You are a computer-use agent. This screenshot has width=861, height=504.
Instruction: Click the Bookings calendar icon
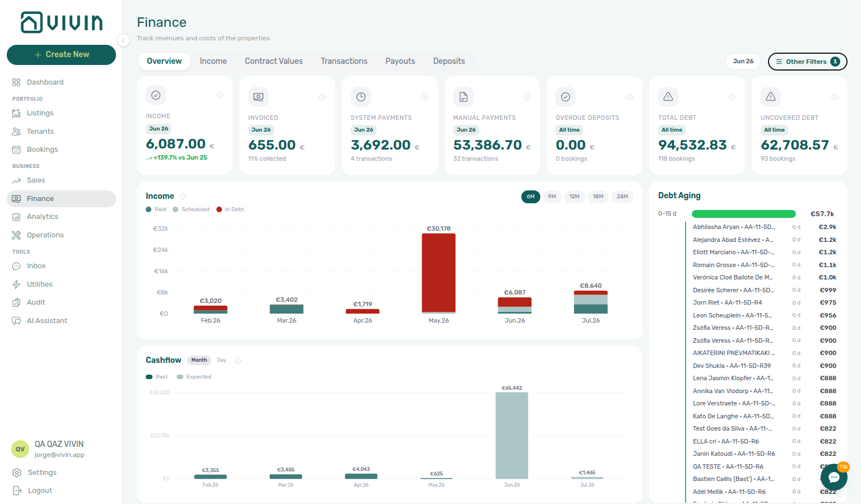click(16, 150)
